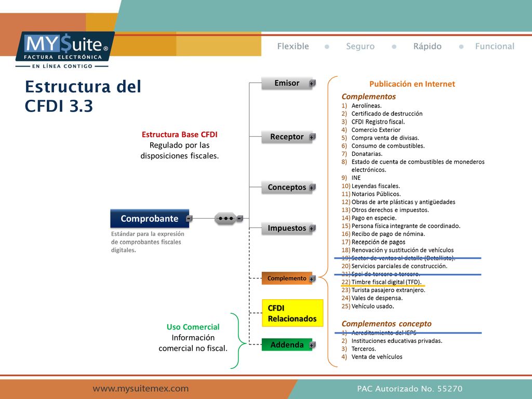The height and width of the screenshot is (399, 532).
Task: Click list item 'Certificado de destrucción'
Action: click(387, 114)
